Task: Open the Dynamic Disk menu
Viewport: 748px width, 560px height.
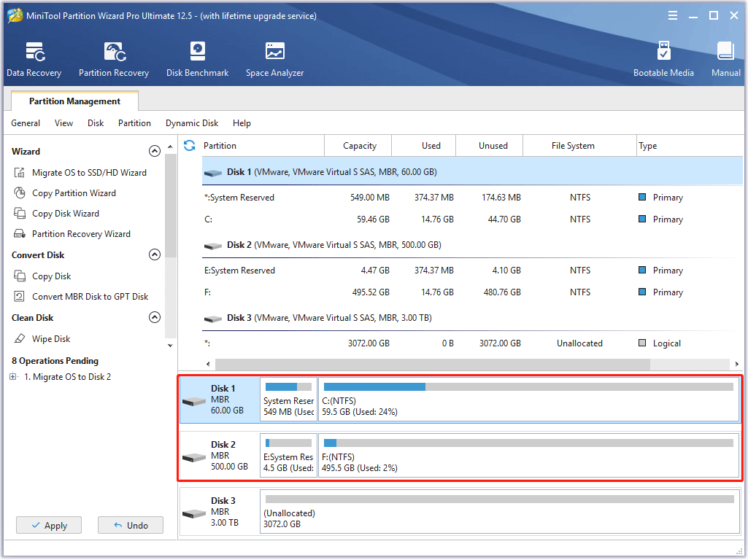Action: 191,122
